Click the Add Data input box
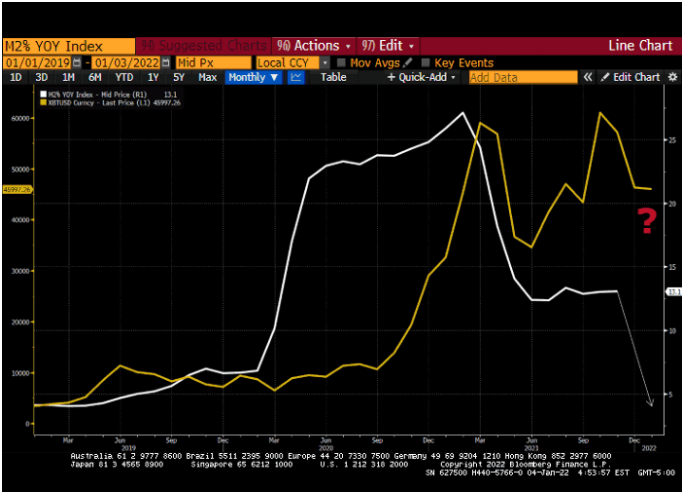The image size is (685, 495). click(523, 77)
